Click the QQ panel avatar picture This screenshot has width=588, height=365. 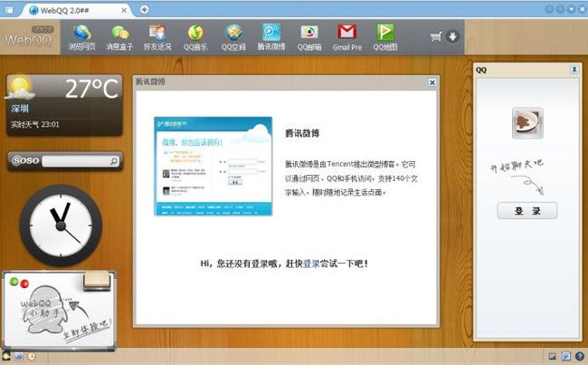(527, 123)
